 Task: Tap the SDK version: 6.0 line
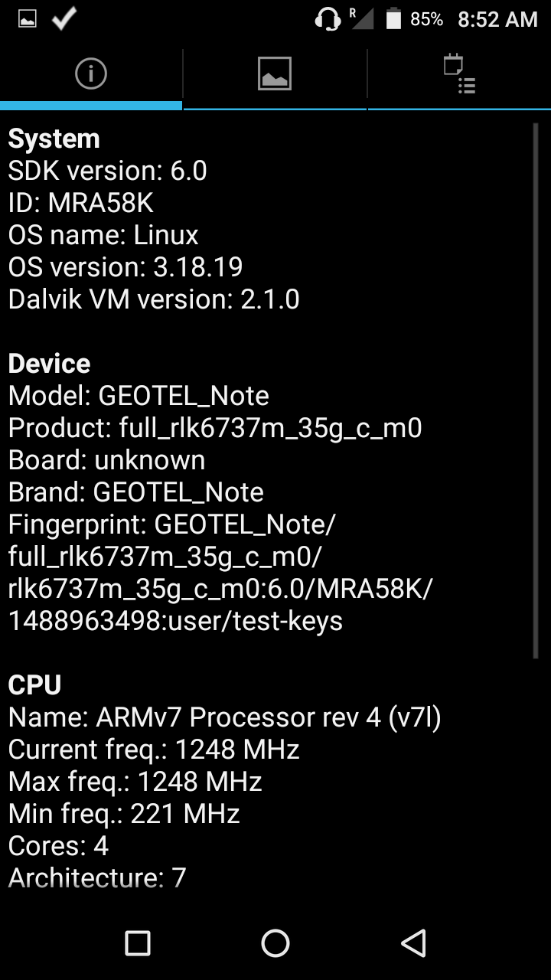[107, 171]
